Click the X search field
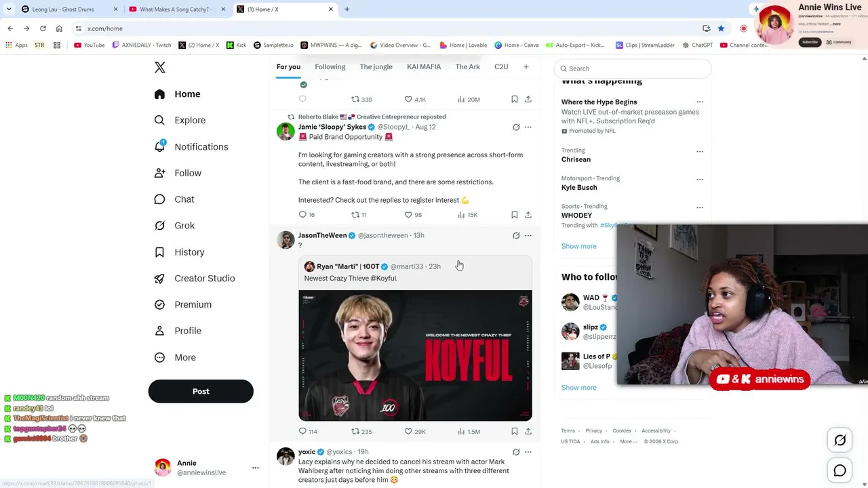The height and width of the screenshot is (488, 868). (x=633, y=68)
